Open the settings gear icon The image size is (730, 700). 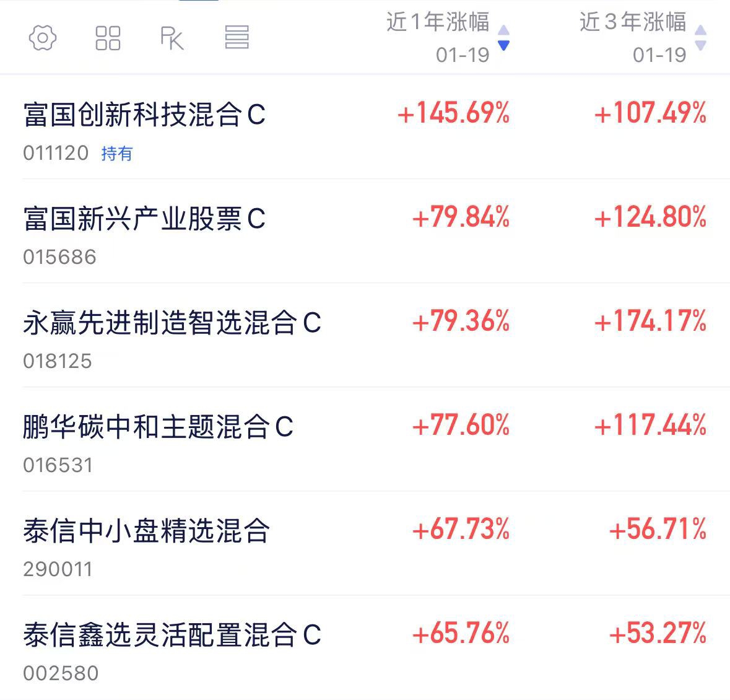pos(43,38)
